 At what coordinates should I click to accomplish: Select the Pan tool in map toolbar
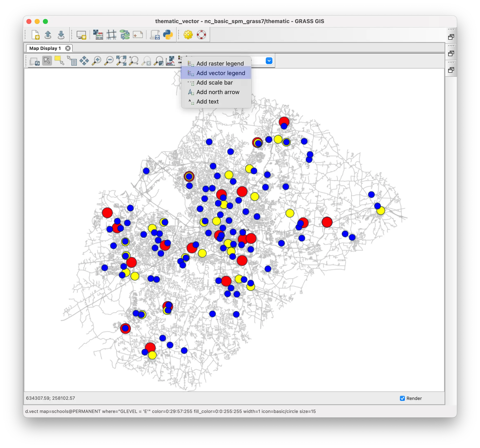tap(84, 61)
